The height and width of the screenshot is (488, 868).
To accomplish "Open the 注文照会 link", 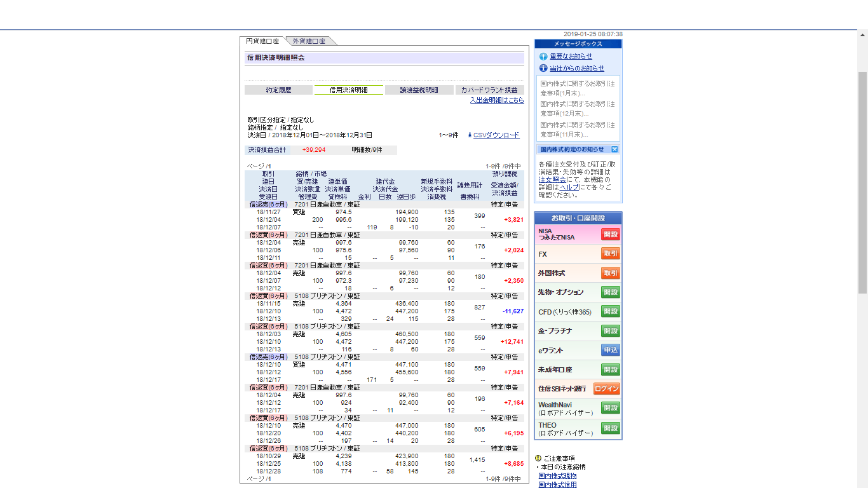I will tap(552, 180).
